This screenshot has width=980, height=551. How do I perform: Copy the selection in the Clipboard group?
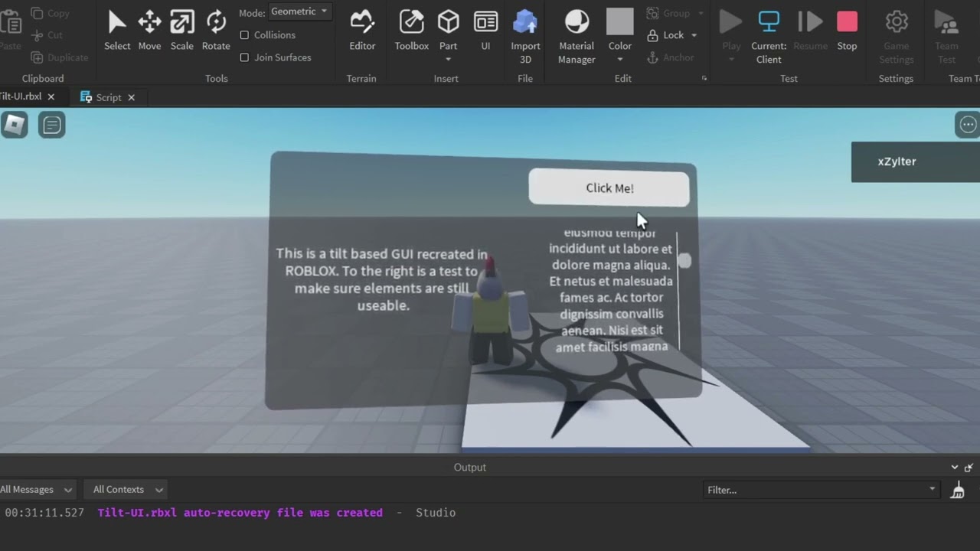51,13
